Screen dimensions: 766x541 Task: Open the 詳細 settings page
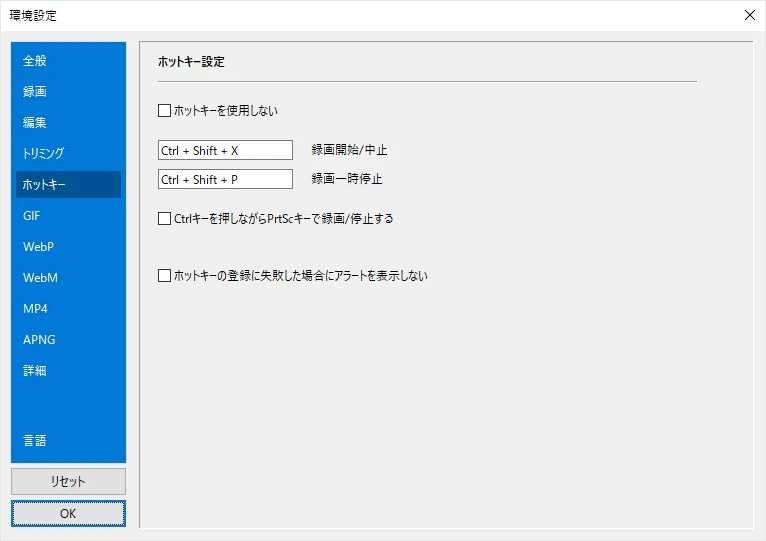pos(35,371)
